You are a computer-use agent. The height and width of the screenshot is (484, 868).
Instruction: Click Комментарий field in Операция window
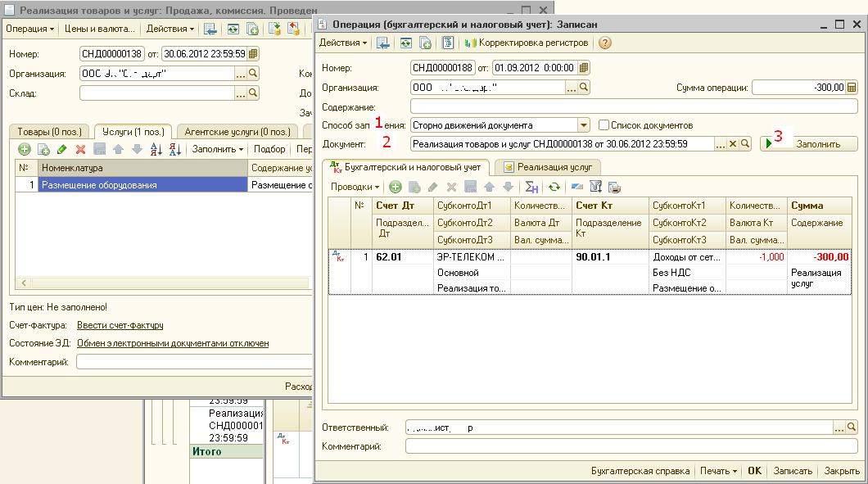click(x=631, y=446)
